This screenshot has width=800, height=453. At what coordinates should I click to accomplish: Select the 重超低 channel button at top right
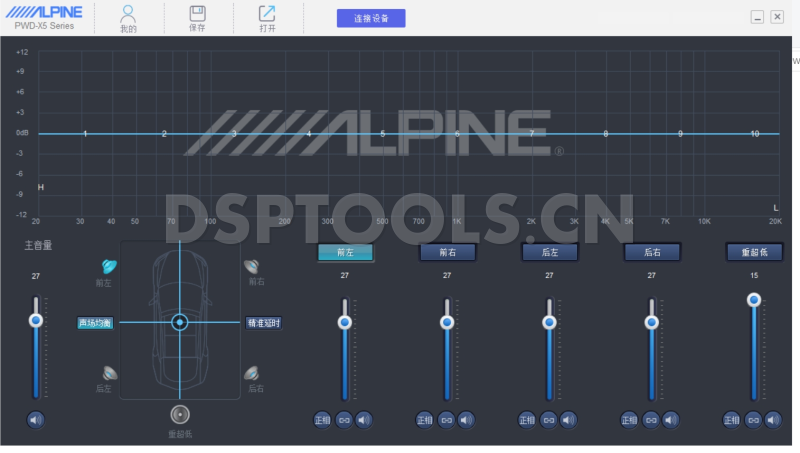click(754, 252)
